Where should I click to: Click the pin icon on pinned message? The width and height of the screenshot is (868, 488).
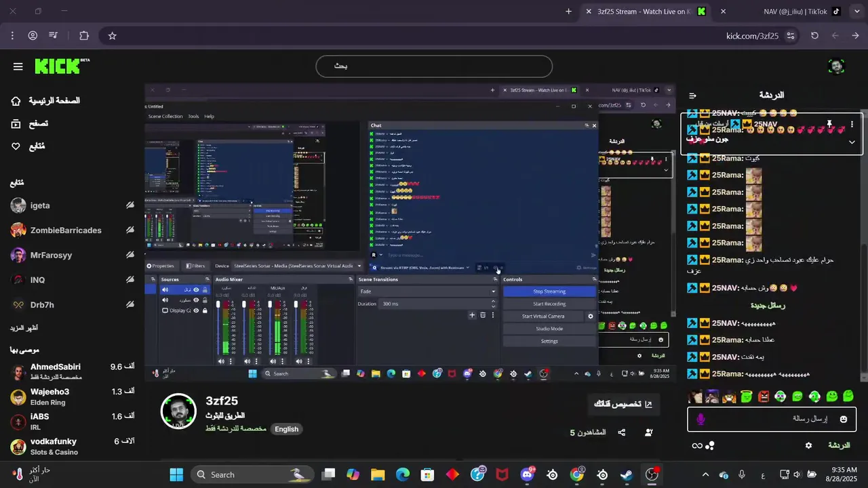point(829,125)
